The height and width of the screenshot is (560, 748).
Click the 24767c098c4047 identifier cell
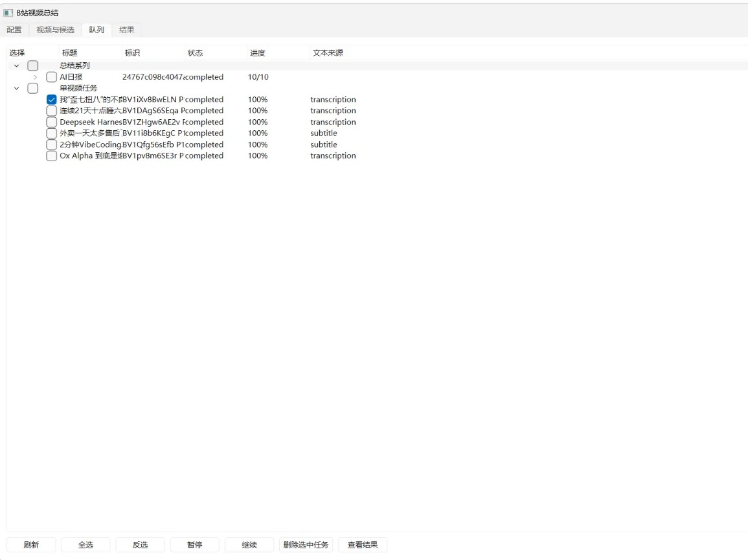click(x=153, y=77)
